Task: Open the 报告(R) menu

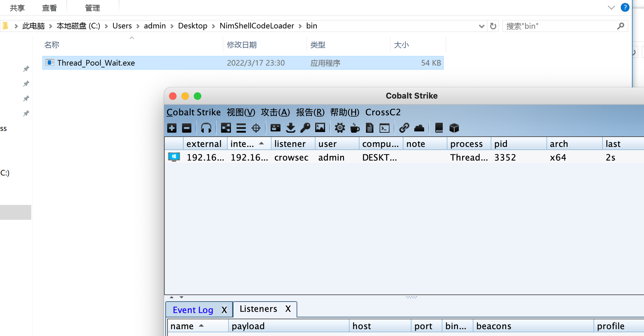Action: tap(310, 112)
